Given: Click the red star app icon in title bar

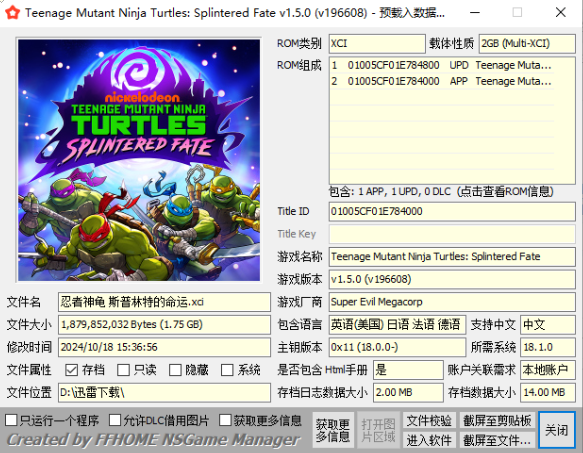Looking at the screenshot, I should tap(13, 12).
